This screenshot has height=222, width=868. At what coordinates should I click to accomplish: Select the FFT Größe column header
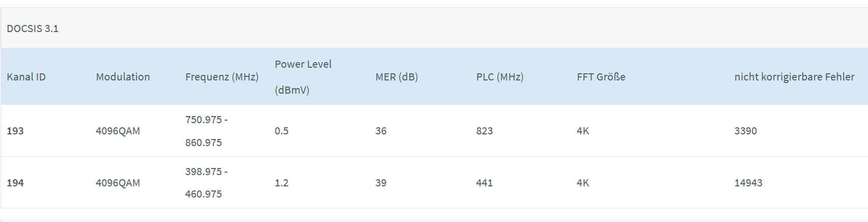coord(601,77)
